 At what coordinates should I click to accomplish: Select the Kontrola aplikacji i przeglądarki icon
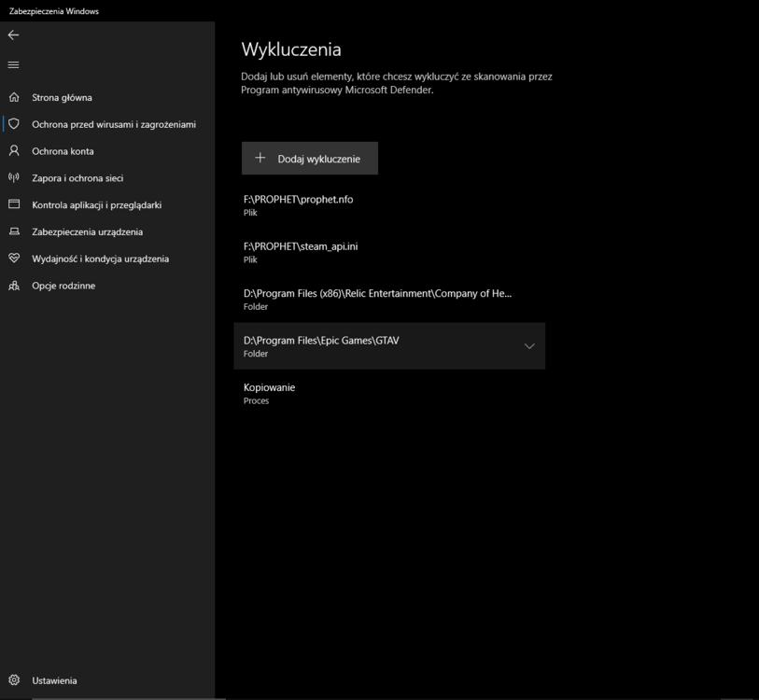pos(13,204)
